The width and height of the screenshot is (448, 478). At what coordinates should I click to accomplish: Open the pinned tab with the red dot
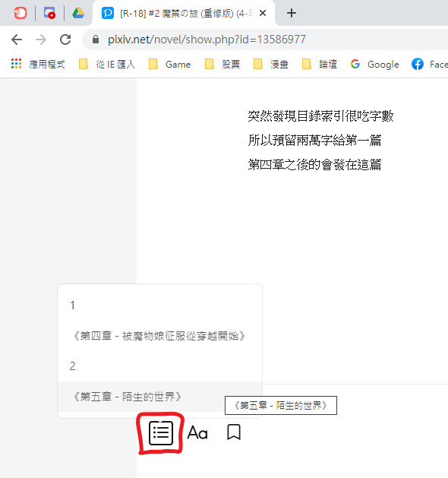49,13
